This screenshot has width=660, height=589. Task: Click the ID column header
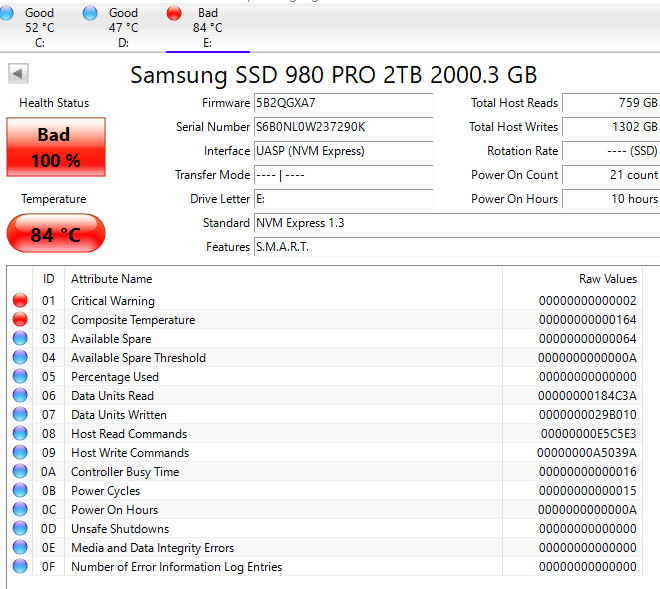click(x=48, y=279)
